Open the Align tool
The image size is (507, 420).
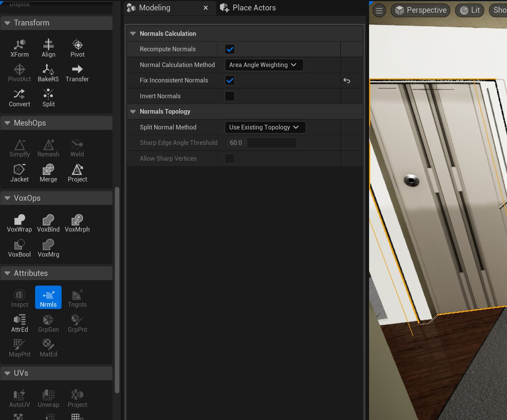[48, 49]
